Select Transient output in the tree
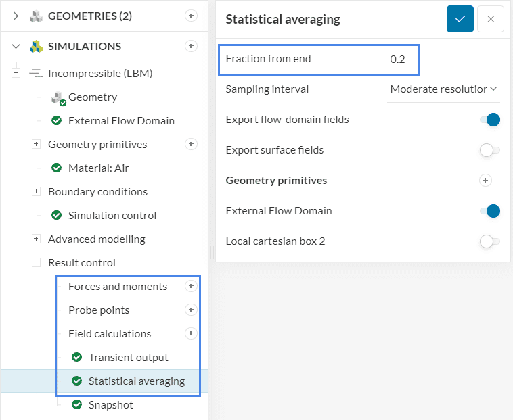 coord(128,358)
